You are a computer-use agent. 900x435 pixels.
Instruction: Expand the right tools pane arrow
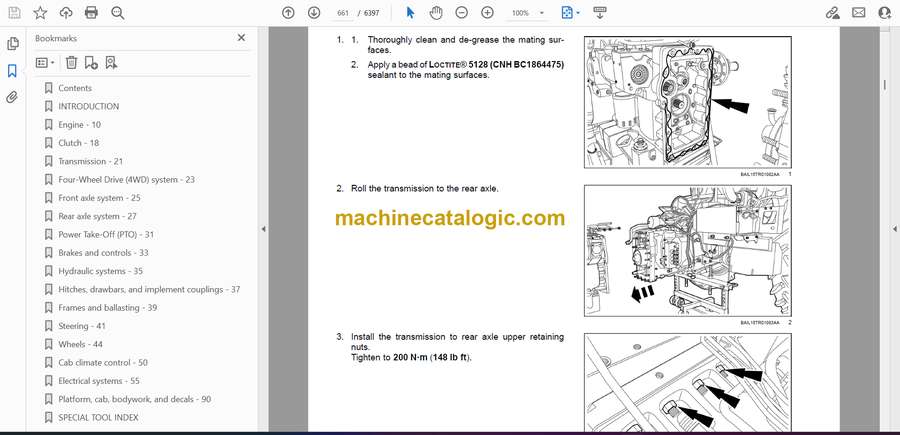point(894,229)
